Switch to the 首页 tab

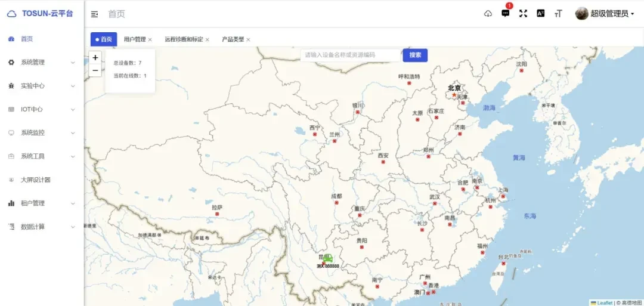(x=104, y=39)
